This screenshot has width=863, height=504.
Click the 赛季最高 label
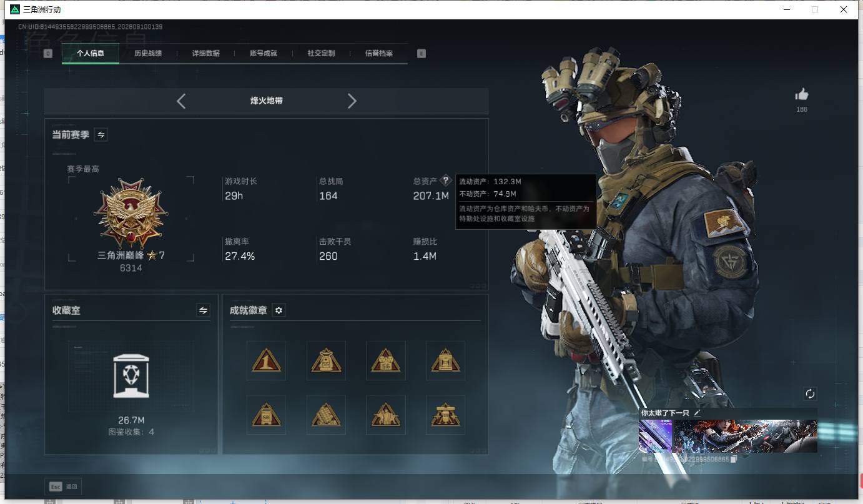pyautogui.click(x=83, y=169)
